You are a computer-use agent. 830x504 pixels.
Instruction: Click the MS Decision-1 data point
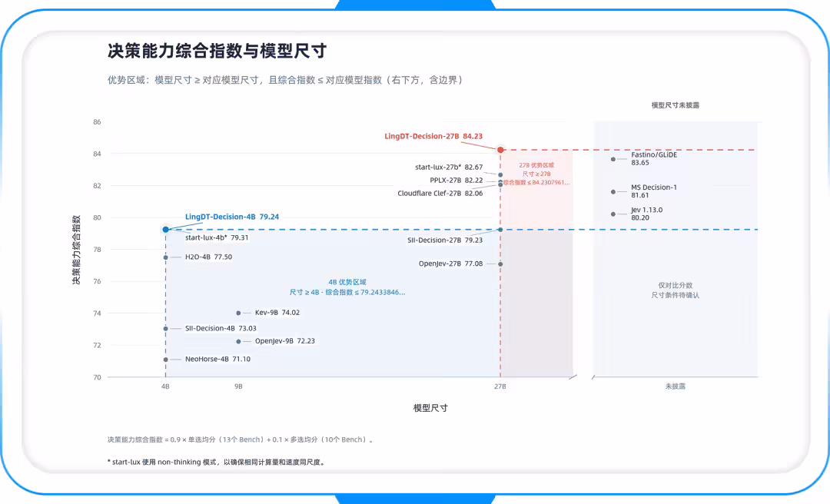coord(613,191)
